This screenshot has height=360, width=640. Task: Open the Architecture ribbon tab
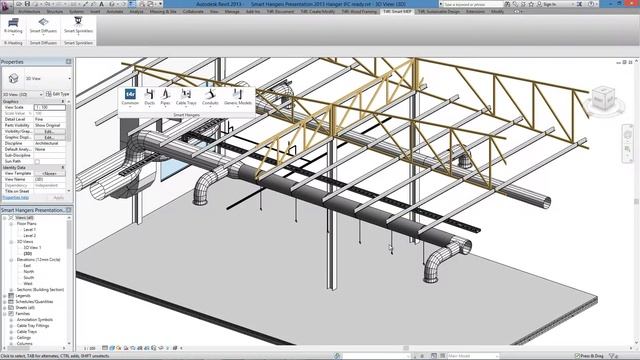point(29,11)
